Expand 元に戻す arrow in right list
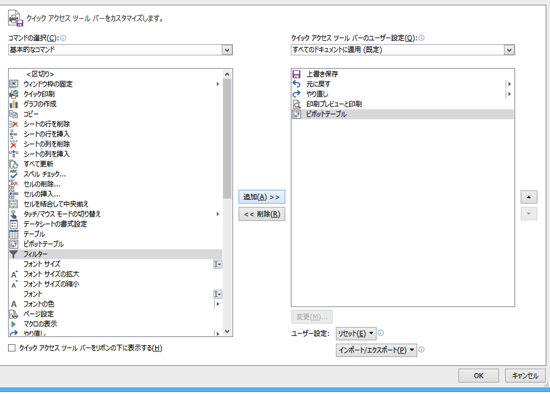Screen dimensions: 550x394 click(509, 84)
